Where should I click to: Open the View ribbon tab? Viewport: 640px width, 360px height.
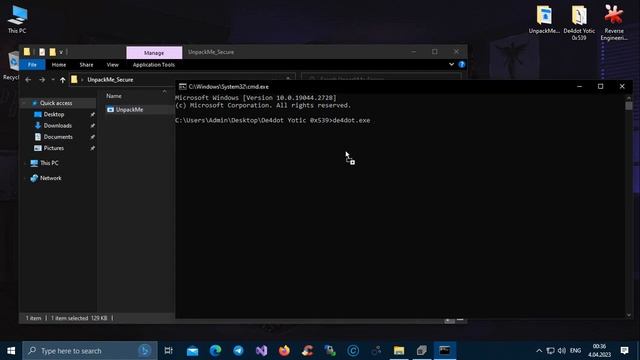113,64
